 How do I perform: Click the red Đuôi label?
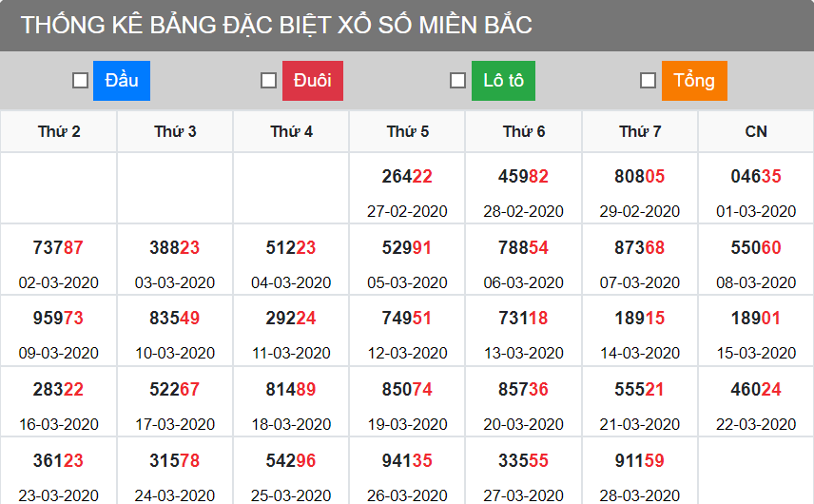[x=312, y=81]
